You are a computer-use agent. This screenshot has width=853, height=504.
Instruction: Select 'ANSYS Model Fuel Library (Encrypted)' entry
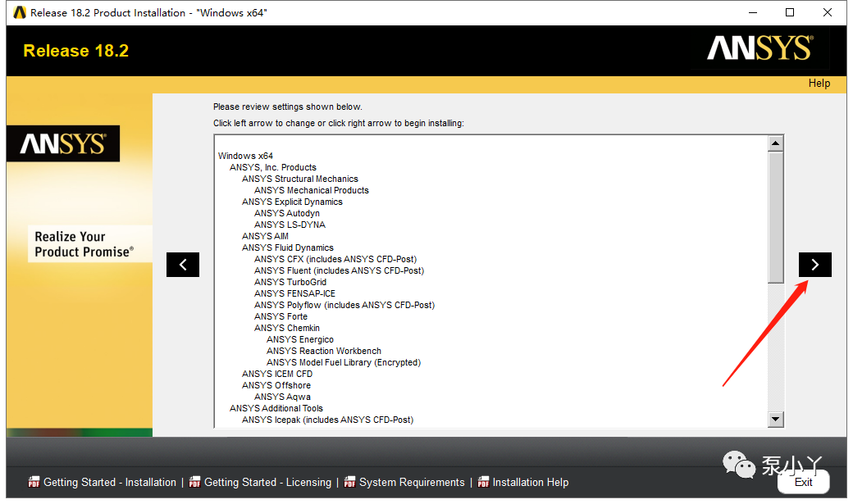[344, 362]
